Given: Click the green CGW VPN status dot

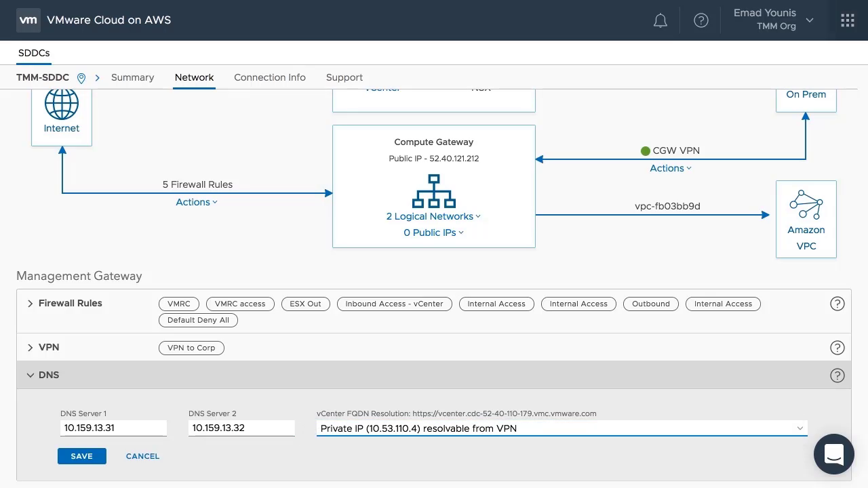Looking at the screenshot, I should [x=646, y=150].
